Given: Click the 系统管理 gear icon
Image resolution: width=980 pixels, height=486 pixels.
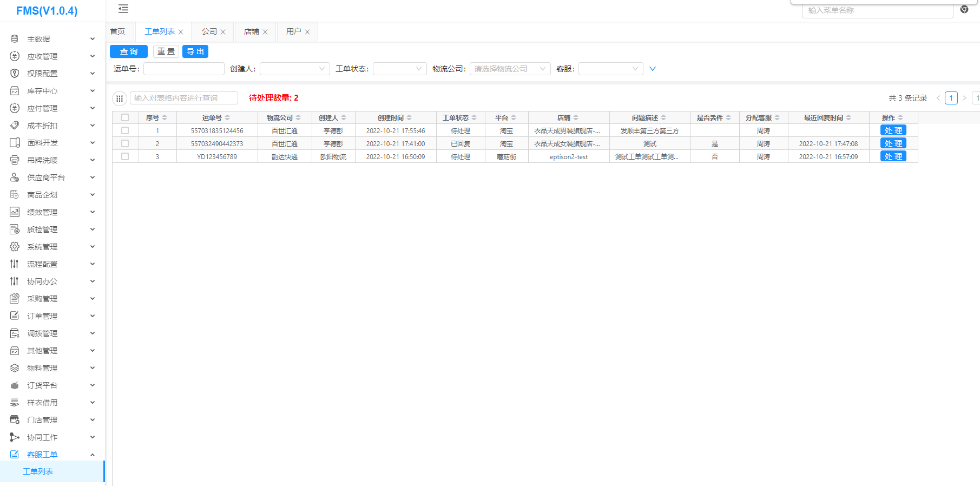Looking at the screenshot, I should click(x=15, y=247).
